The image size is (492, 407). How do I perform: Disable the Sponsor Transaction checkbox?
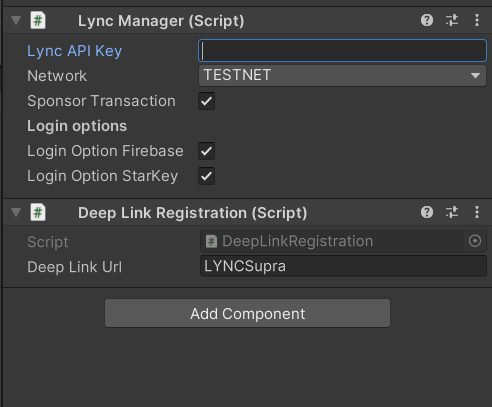click(x=206, y=101)
